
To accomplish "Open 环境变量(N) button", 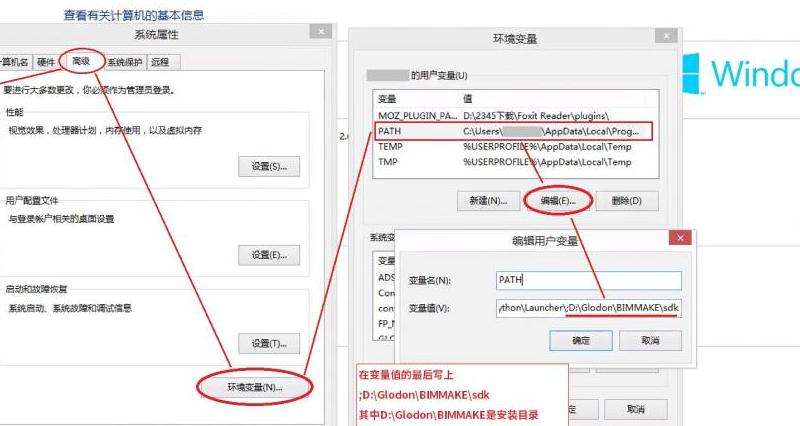I will 255,387.
